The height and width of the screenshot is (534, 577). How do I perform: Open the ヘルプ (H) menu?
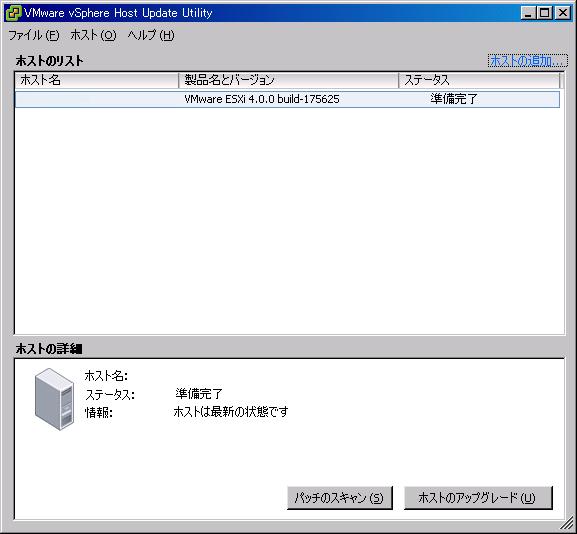coord(151,35)
